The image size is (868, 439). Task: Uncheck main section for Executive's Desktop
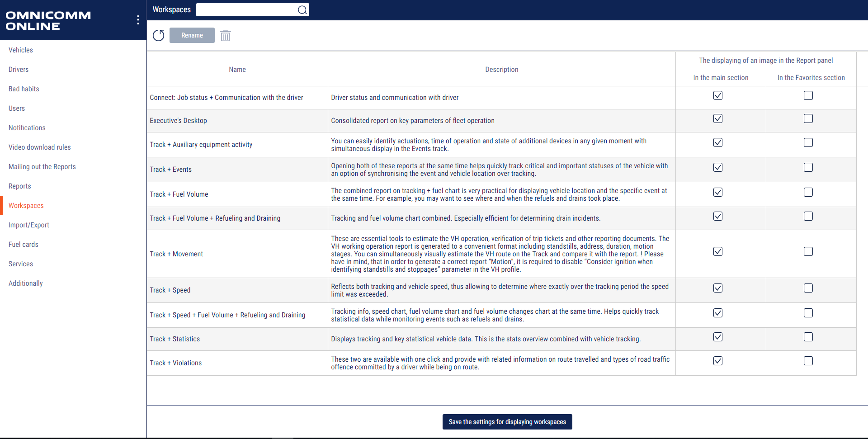click(718, 118)
